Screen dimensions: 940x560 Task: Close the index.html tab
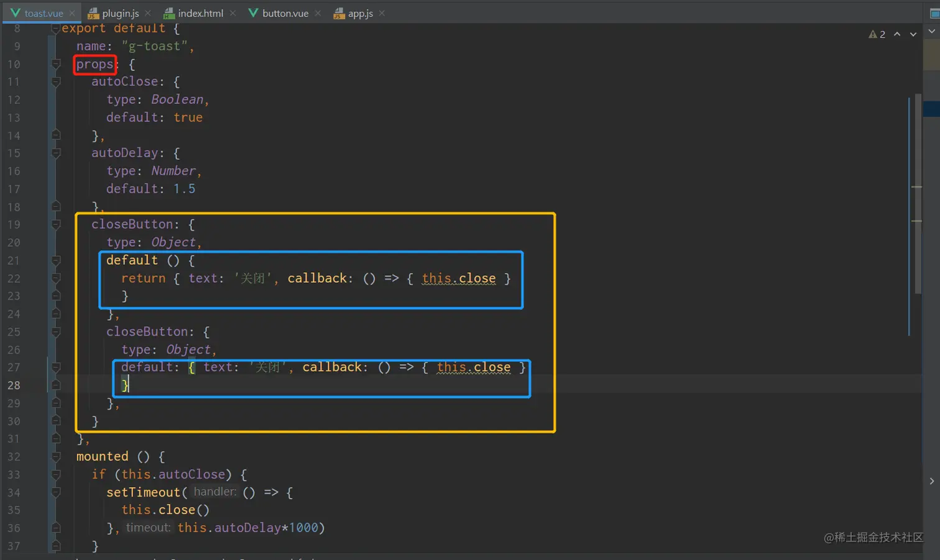point(233,13)
